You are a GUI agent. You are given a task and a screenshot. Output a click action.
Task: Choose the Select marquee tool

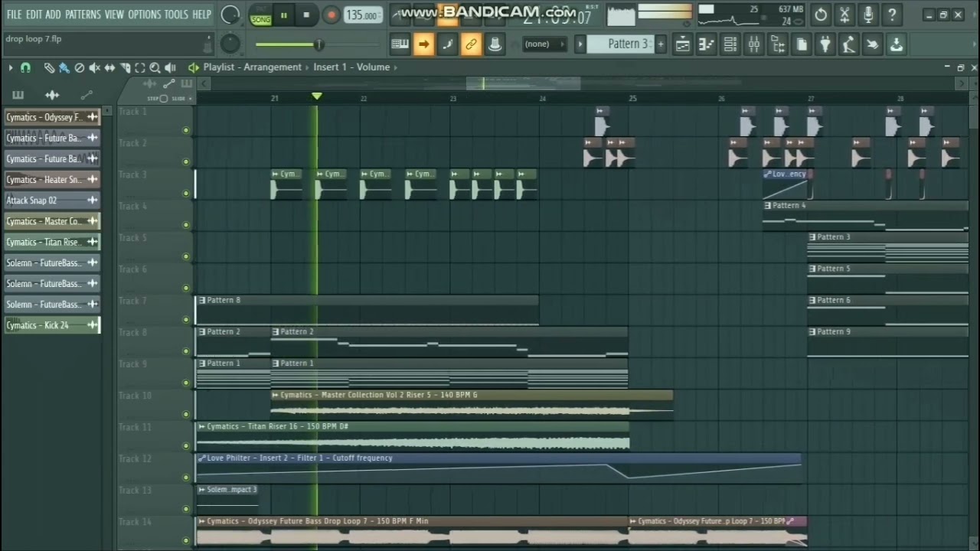140,67
